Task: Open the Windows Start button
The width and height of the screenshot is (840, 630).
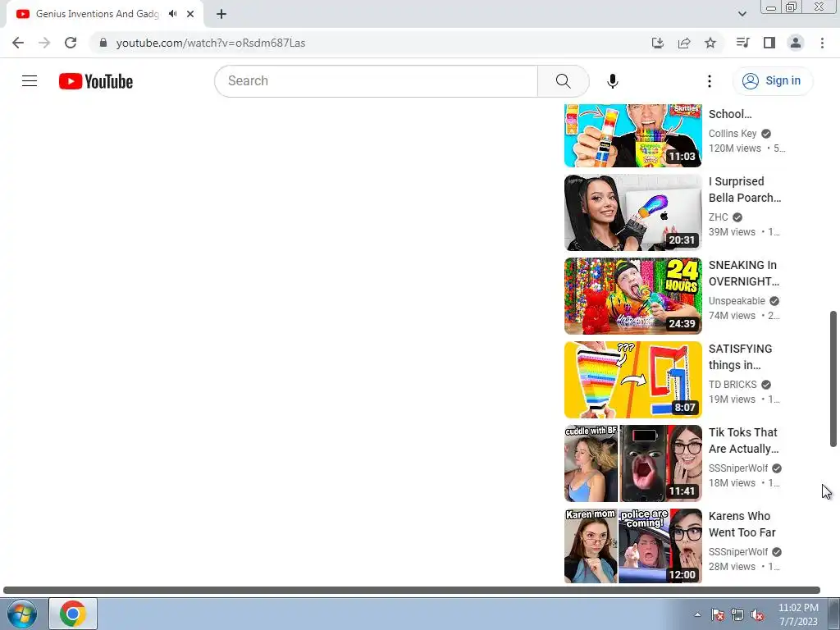Action: tap(21, 614)
